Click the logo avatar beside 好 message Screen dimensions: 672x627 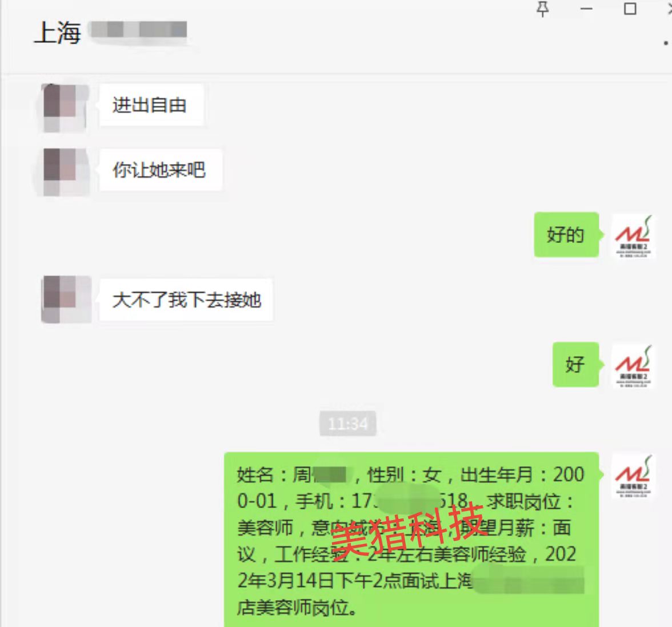633,366
